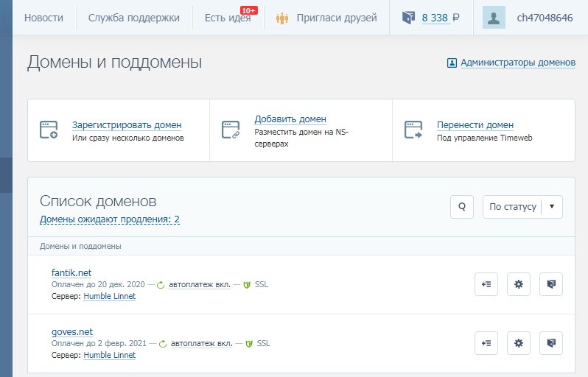The height and width of the screenshot is (377, 588).
Task: Click the payment wallet button for fantik.net
Action: [551, 284]
